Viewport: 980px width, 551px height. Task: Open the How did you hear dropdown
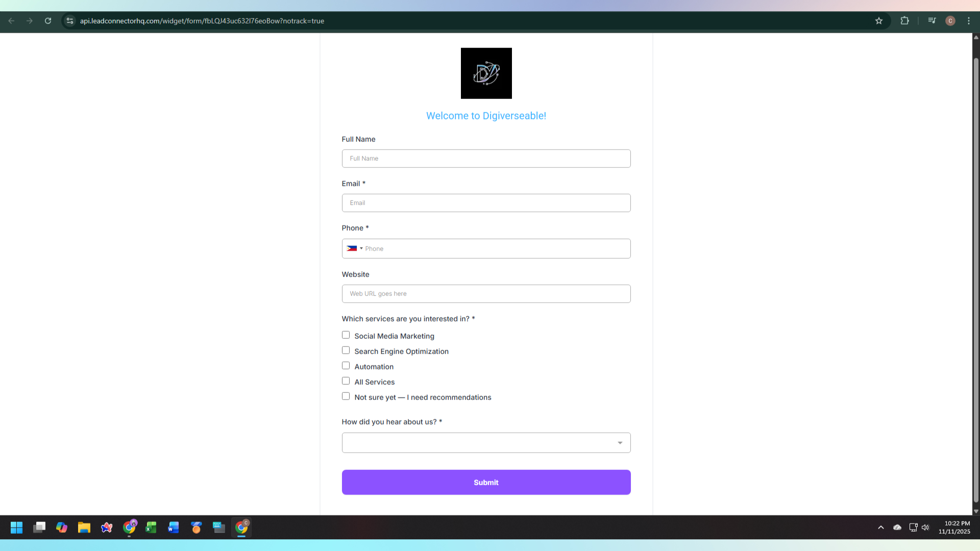pos(486,443)
